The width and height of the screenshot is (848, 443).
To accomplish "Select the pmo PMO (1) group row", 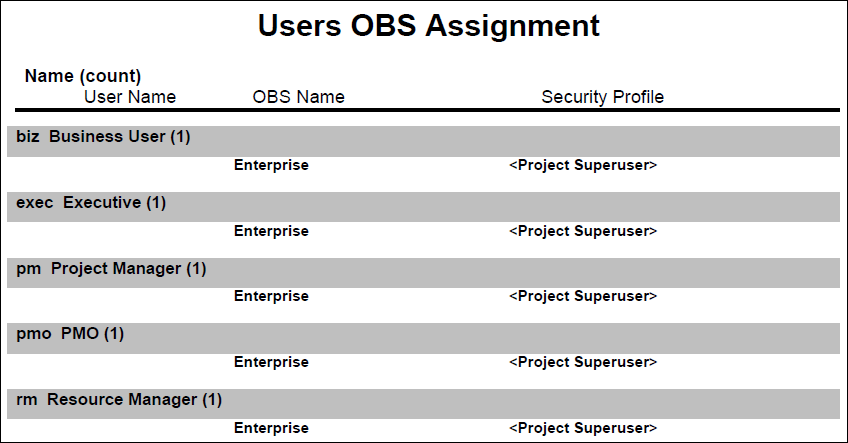I will [x=423, y=338].
